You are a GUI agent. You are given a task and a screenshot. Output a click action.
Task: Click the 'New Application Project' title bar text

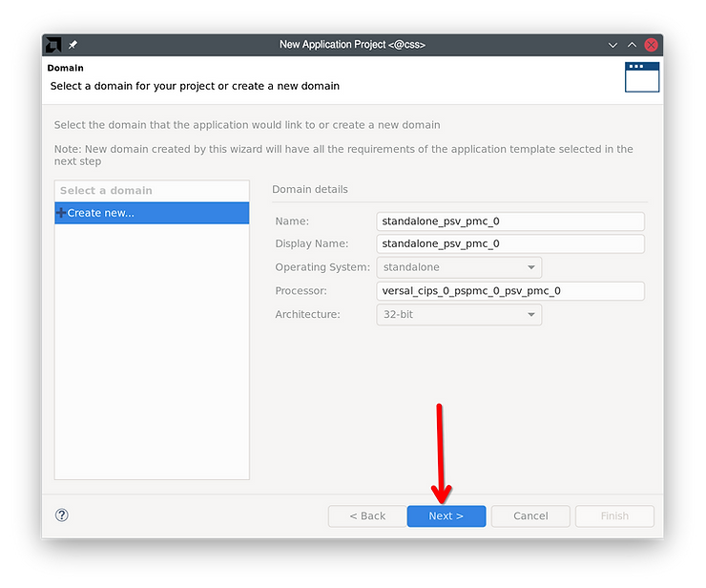352,45
